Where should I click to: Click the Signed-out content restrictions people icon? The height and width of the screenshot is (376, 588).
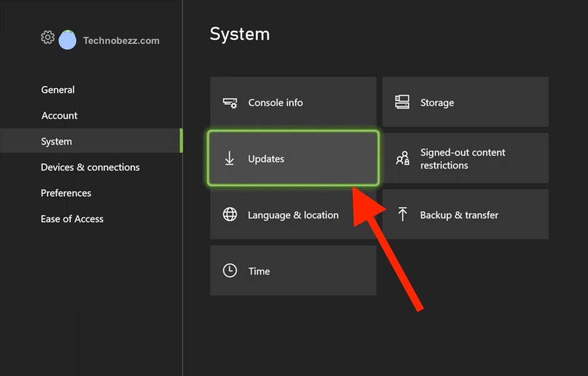[x=402, y=158]
